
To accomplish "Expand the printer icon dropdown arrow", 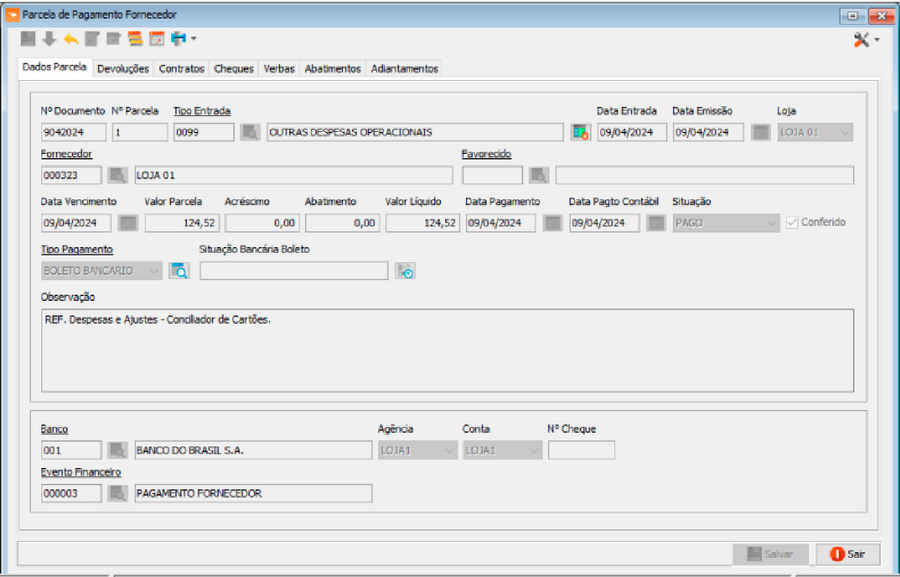I will point(194,39).
